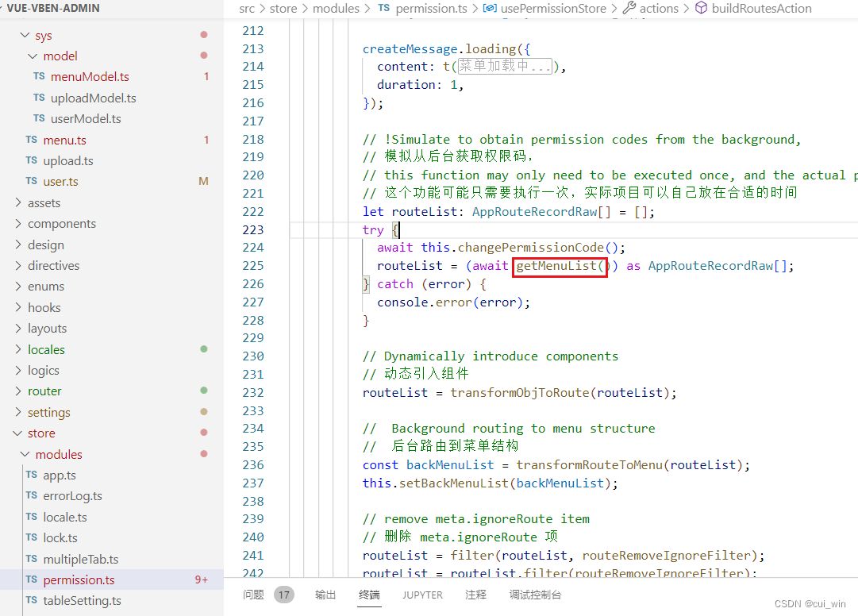Collapse the model folder
The image size is (858, 616).
[x=33, y=56]
